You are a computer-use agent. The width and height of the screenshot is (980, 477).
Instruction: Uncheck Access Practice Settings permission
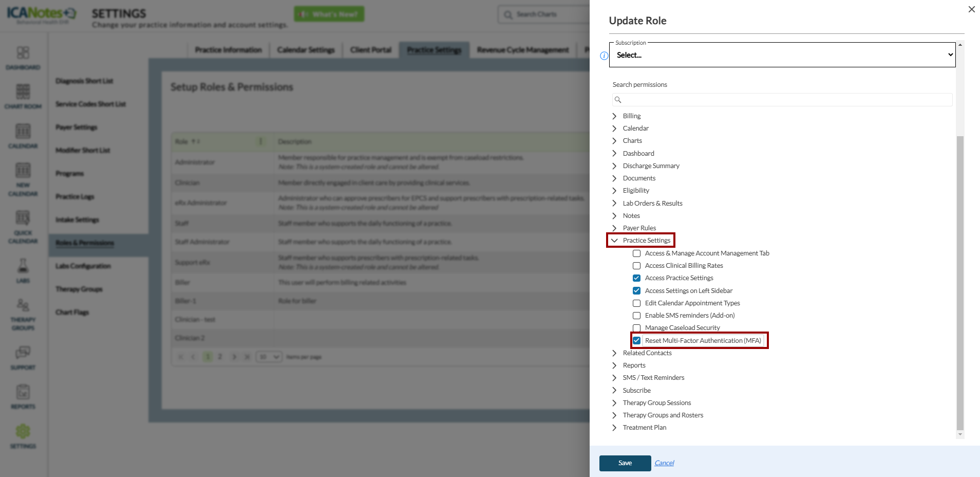pyautogui.click(x=636, y=278)
